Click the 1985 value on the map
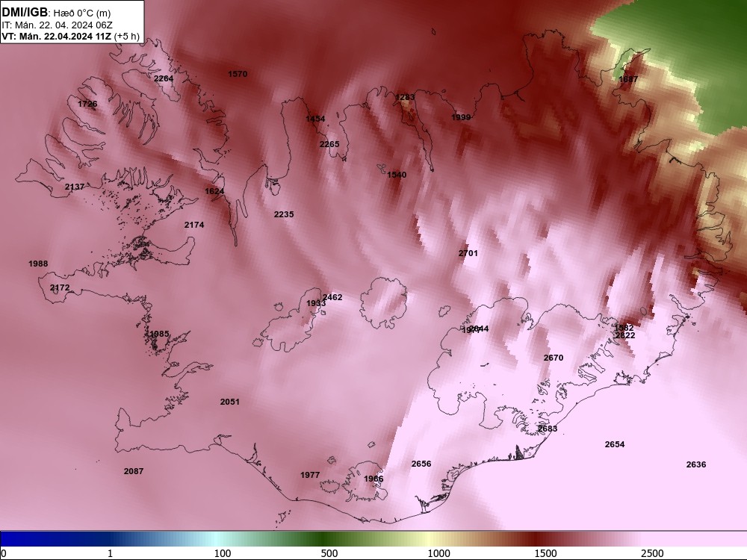Screen dimensions: 747x560 (159, 334)
